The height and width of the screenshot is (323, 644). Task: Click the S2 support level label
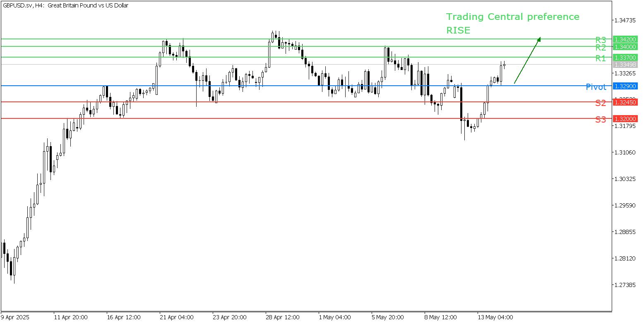(601, 103)
